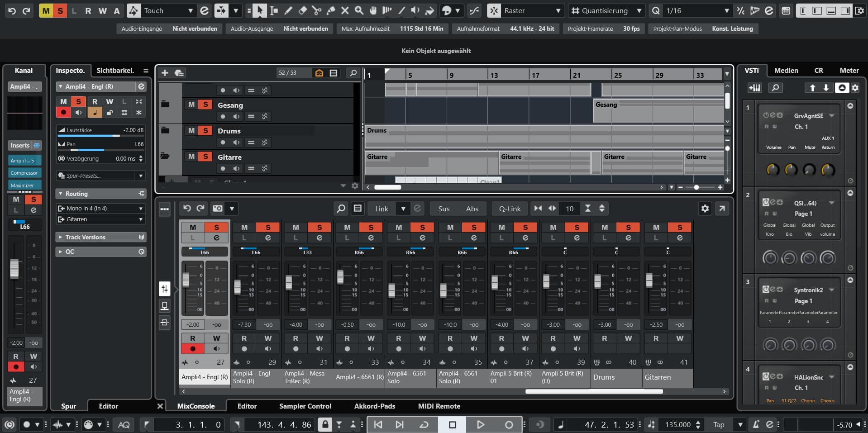Select the Scissors split tool

coord(316,10)
